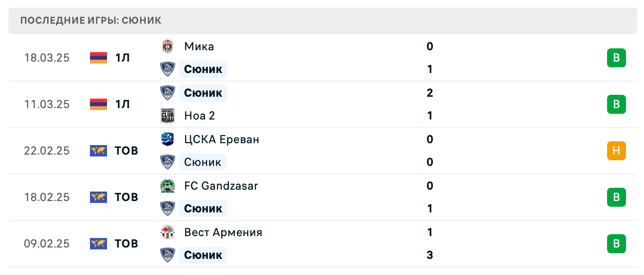Select the Vest Armenia club crest
The width and height of the screenshot is (644, 275).
click(167, 232)
